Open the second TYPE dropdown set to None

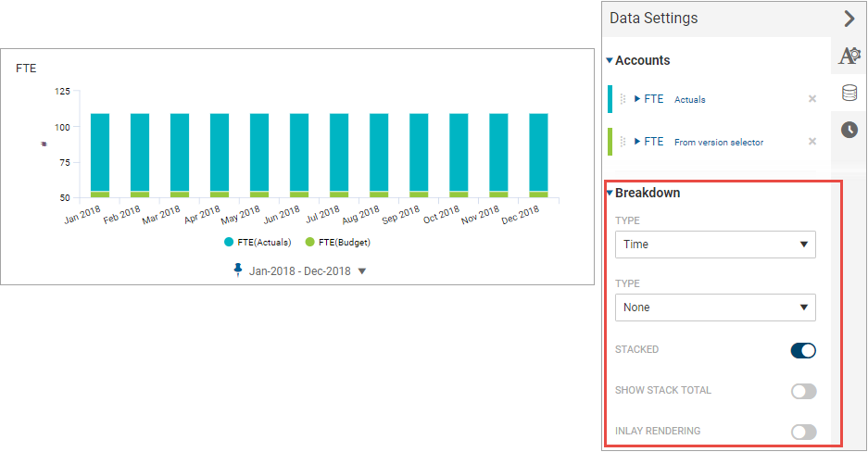(x=715, y=308)
